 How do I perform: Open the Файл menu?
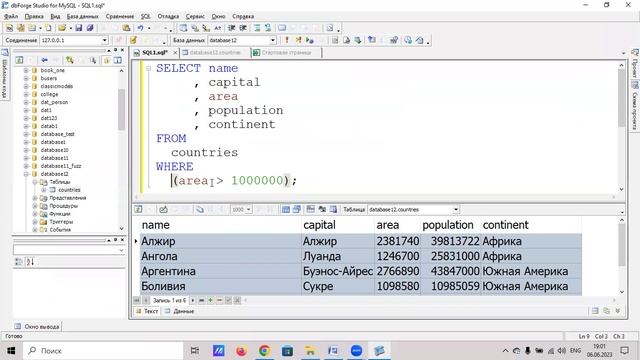11,16
